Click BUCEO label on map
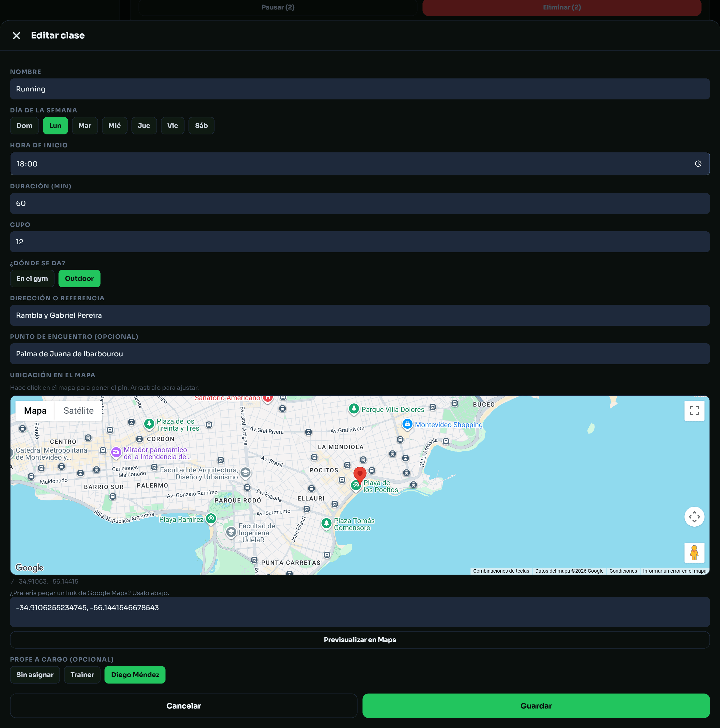The image size is (720, 728). coord(484,404)
